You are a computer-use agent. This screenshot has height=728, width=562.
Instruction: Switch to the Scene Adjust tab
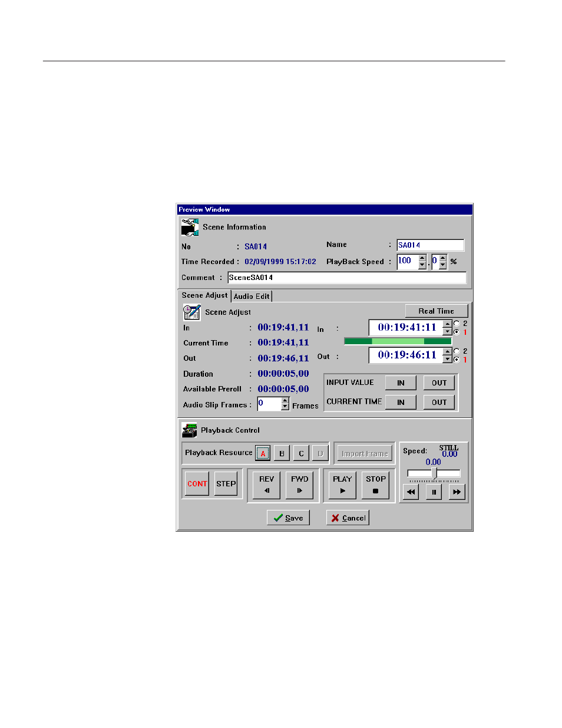point(204,295)
